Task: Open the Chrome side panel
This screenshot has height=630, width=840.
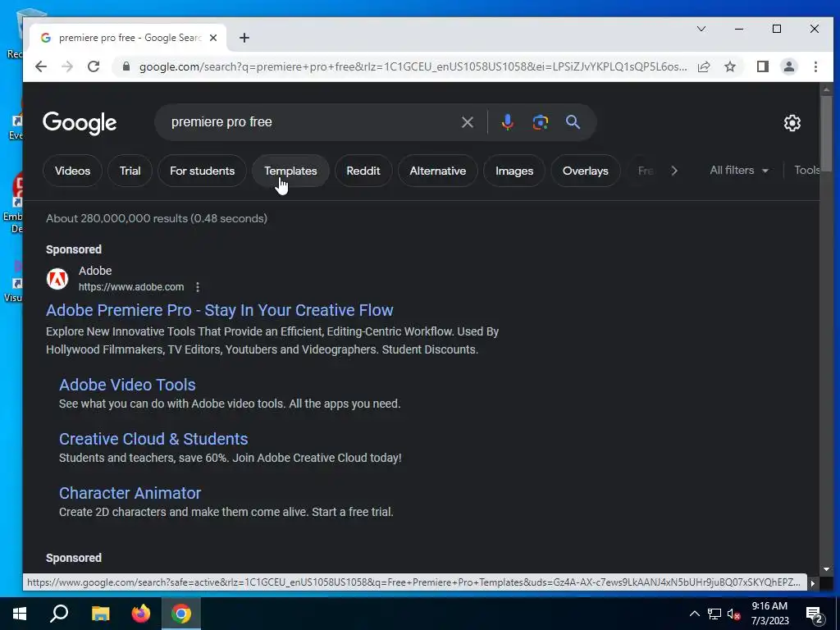Action: tap(763, 66)
